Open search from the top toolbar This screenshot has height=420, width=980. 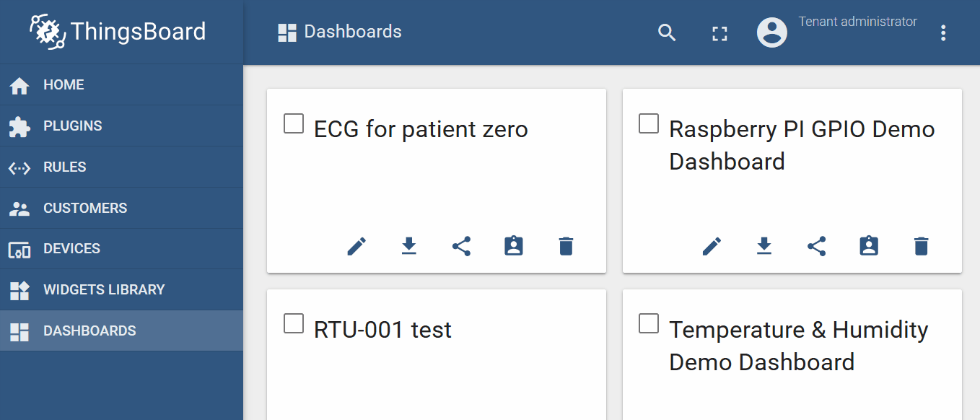[x=666, y=32]
